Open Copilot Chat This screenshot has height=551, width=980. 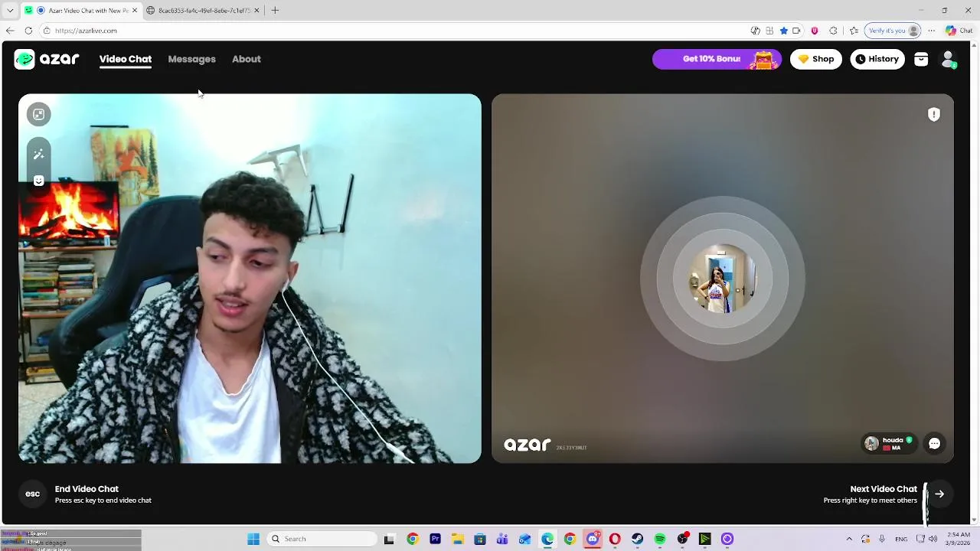960,31
